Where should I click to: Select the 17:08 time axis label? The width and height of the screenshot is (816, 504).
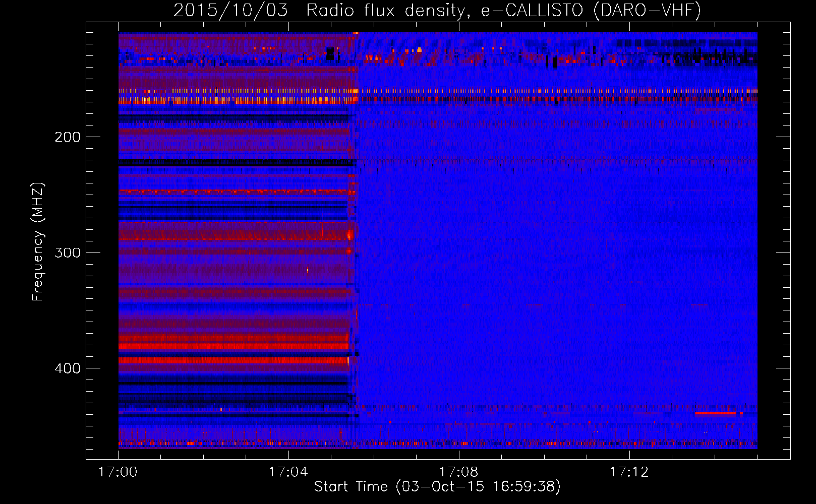tap(459, 472)
